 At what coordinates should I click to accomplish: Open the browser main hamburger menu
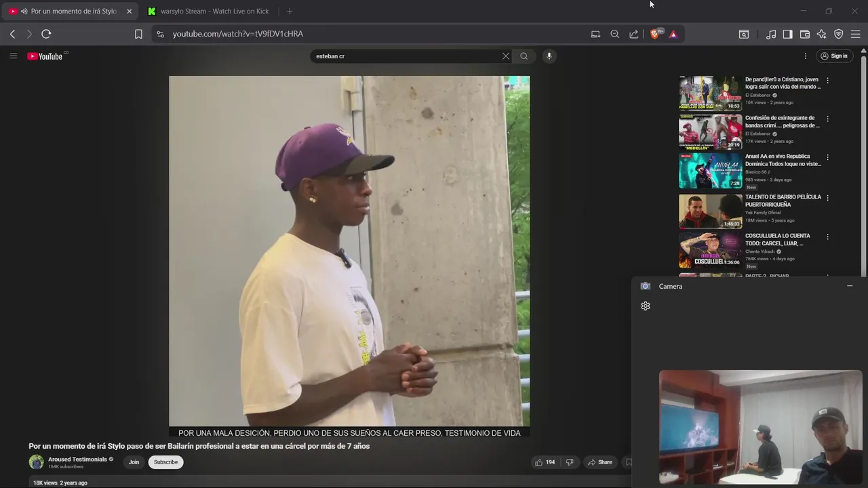pyautogui.click(x=856, y=34)
